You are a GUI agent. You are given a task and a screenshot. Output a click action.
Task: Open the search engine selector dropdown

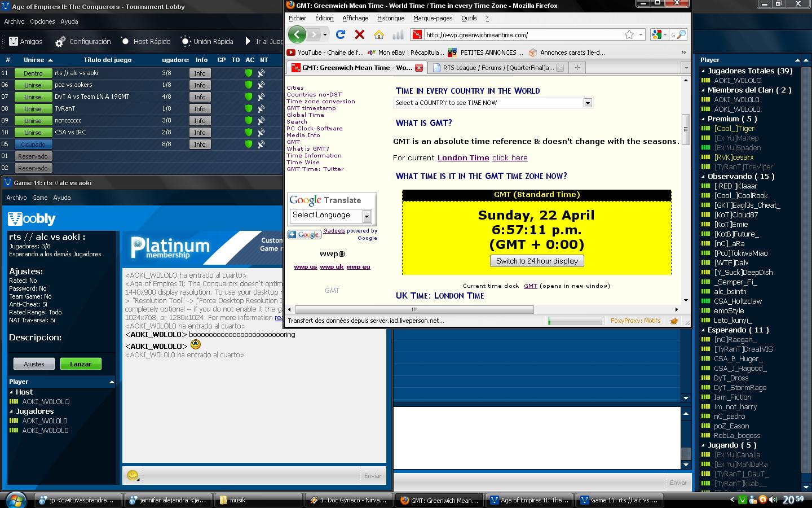(657, 34)
